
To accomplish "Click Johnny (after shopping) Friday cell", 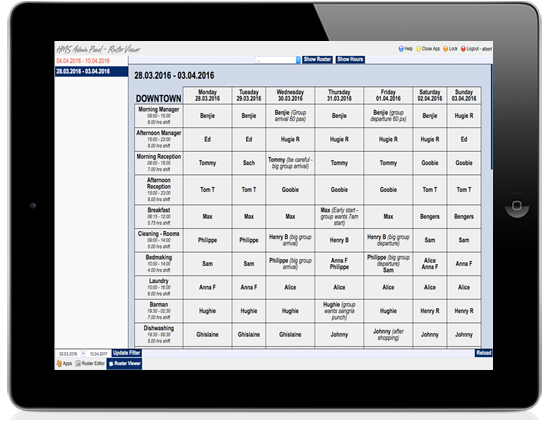I will [388, 334].
